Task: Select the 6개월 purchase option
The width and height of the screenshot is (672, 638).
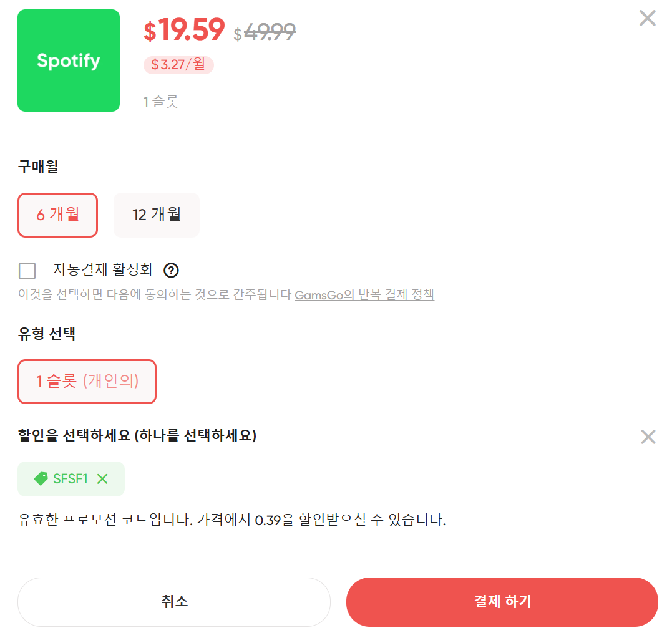Action: tap(57, 215)
